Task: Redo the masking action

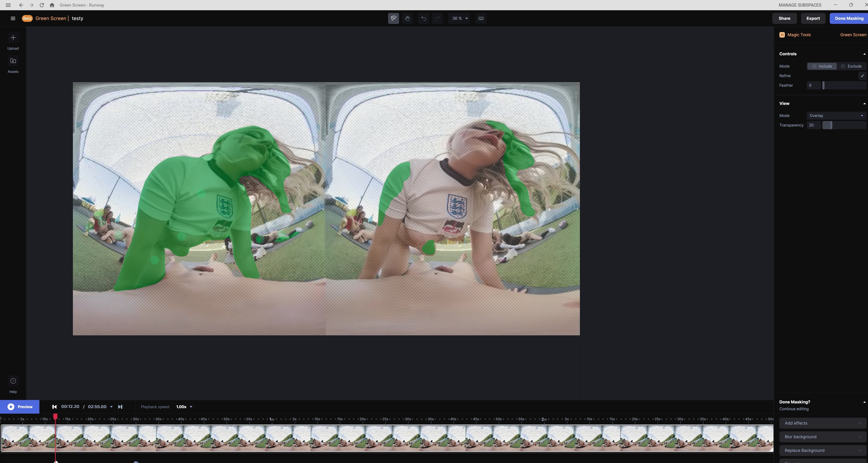Action: point(437,18)
